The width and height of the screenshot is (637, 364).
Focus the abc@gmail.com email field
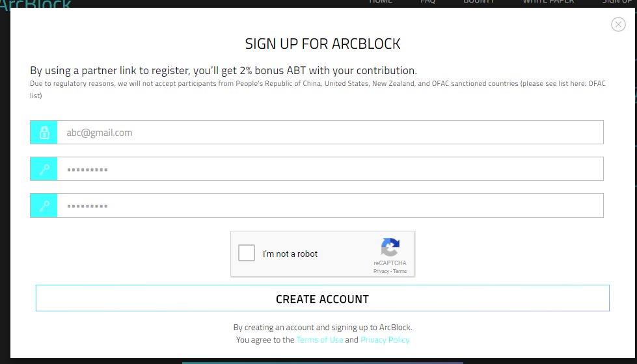tap(330, 133)
